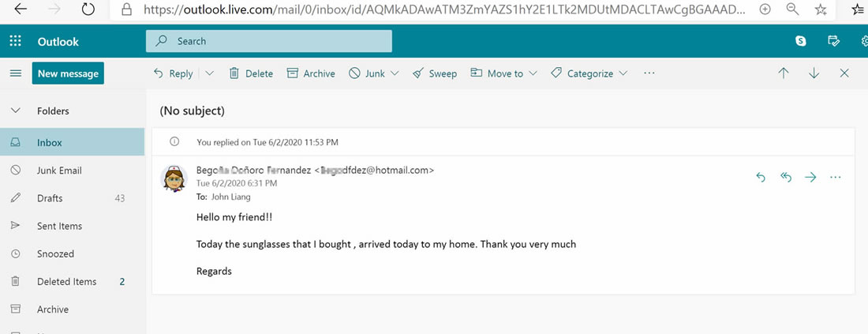Click the Reply All arrow in message
868x334 pixels.
[x=786, y=177]
